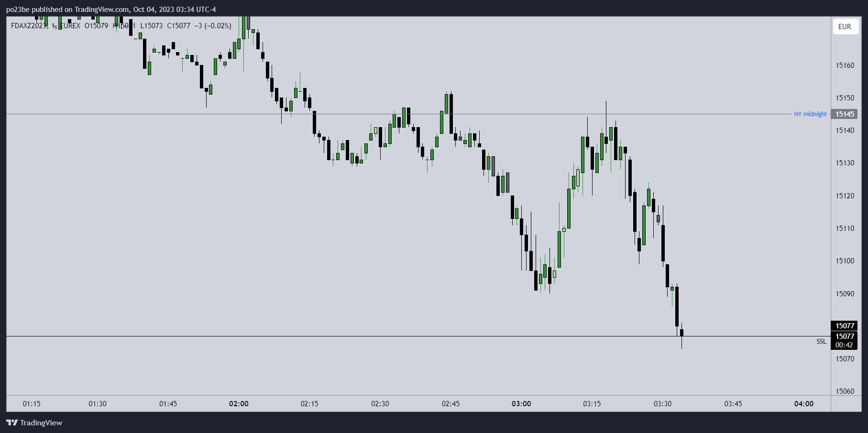Image resolution: width=868 pixels, height=433 pixels.
Task: Click the FDAXZ2023 symbol name in legend
Action: tap(29, 26)
